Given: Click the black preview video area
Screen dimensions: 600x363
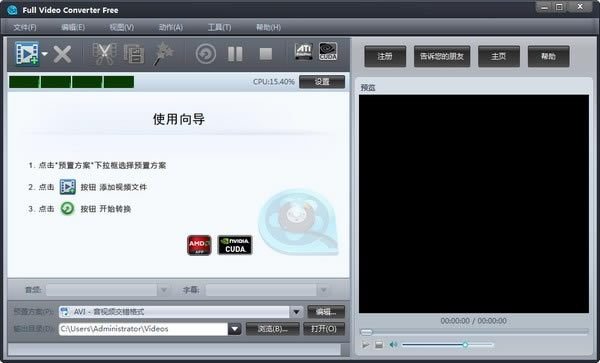Looking at the screenshot, I should 474,204.
